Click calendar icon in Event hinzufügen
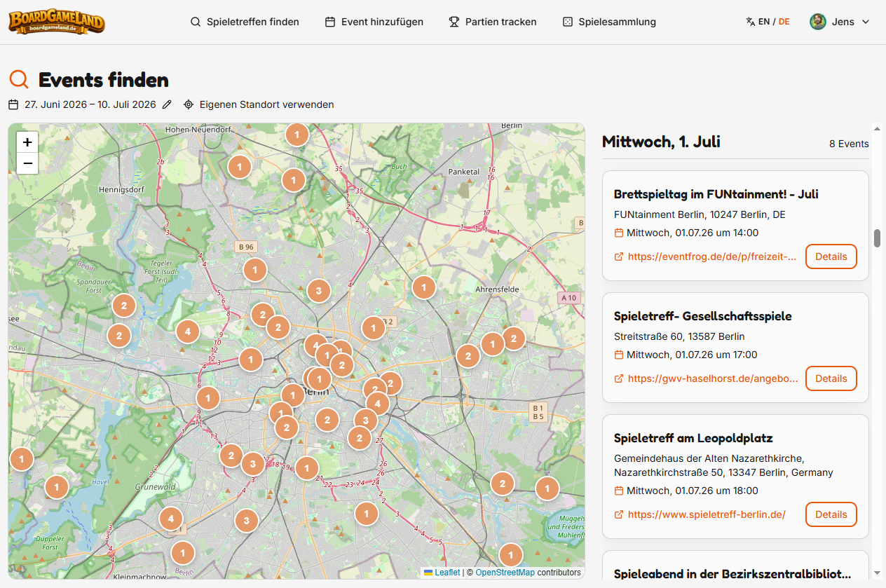Image resolution: width=886 pixels, height=588 pixels. pyautogui.click(x=330, y=22)
